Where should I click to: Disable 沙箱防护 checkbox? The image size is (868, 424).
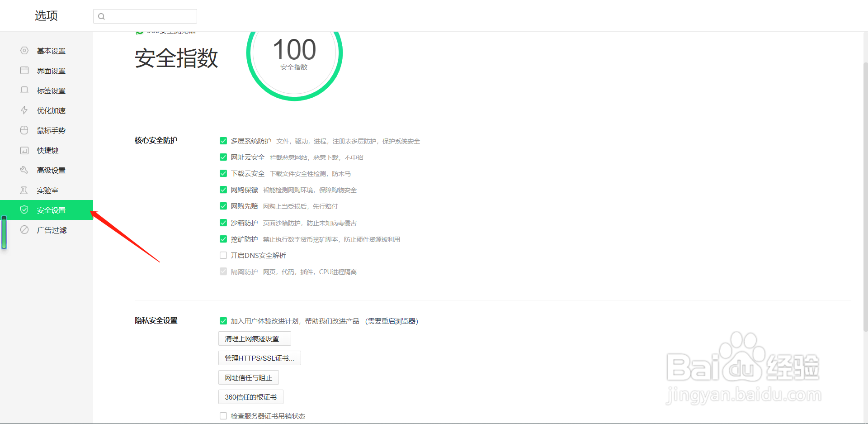pyautogui.click(x=223, y=223)
